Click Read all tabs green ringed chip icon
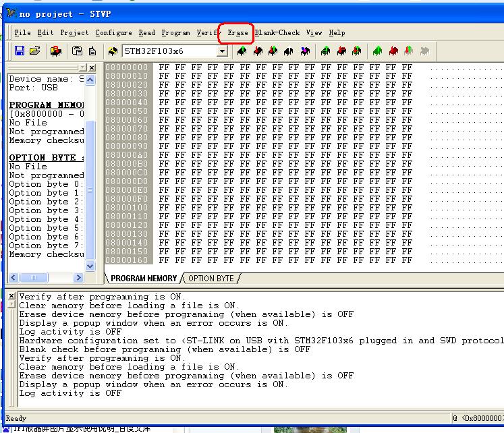The image size is (504, 433). [326, 51]
